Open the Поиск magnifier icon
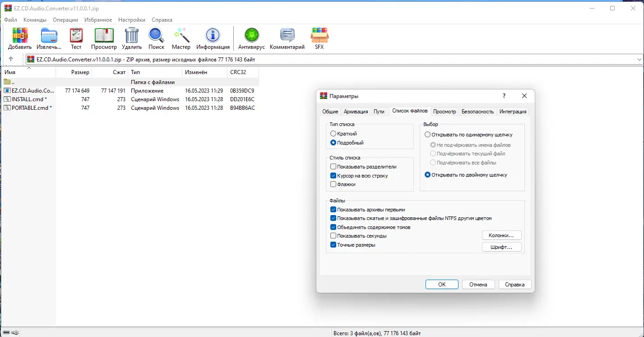Viewport: 644px width, 337px height. [156, 35]
